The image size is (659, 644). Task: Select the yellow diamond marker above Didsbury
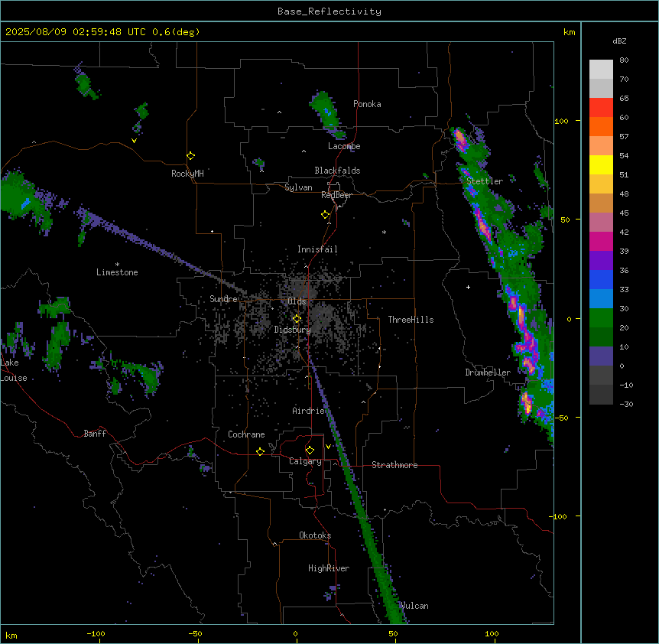pyautogui.click(x=297, y=319)
